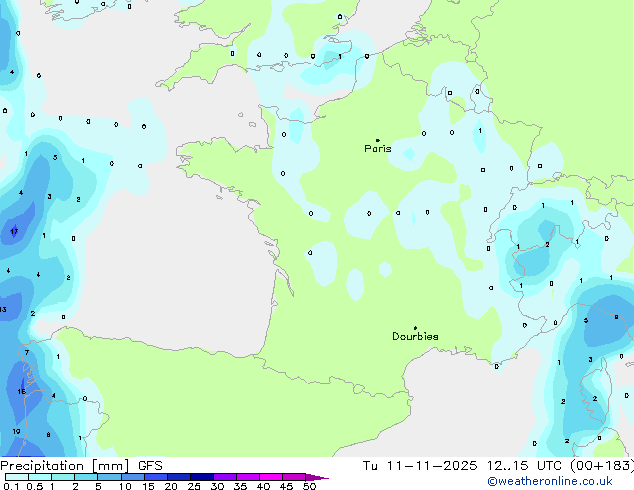Click the legend label '45'

[286, 486]
